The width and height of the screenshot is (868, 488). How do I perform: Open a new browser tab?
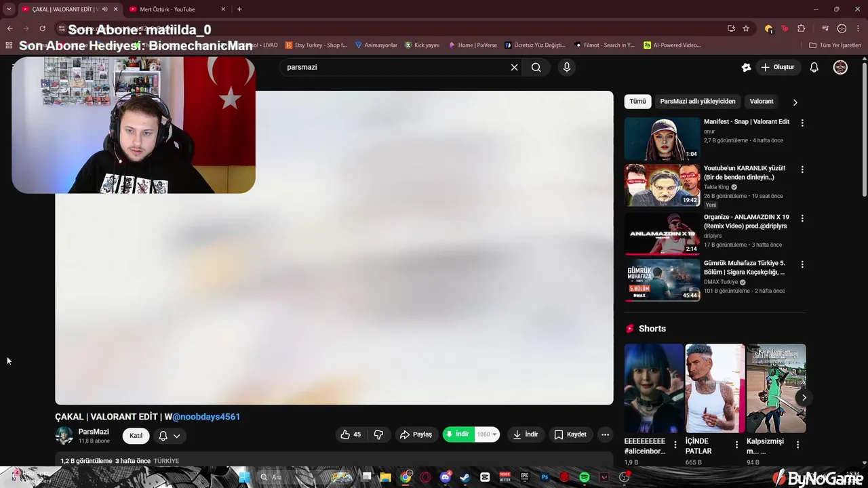(x=239, y=9)
